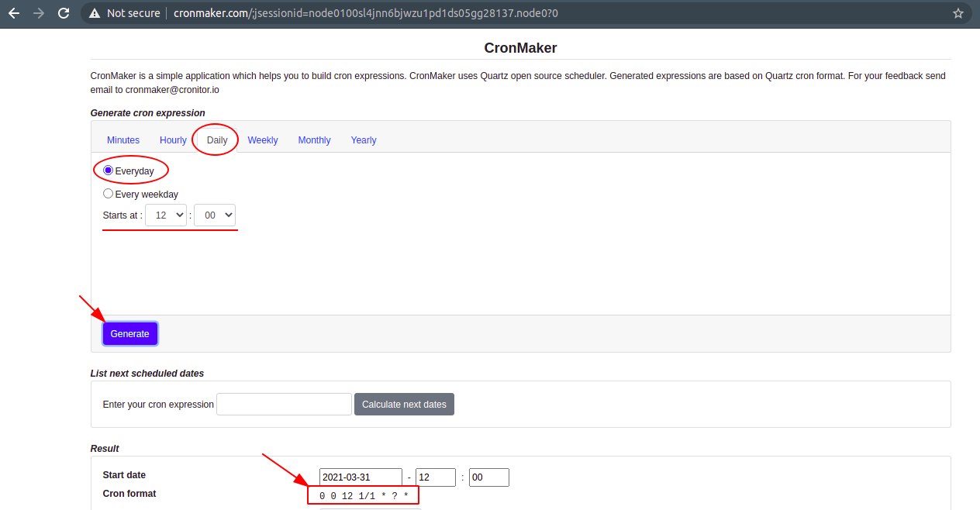This screenshot has height=510, width=980.
Task: Click the List next scheduled dates heading
Action: [147, 374]
